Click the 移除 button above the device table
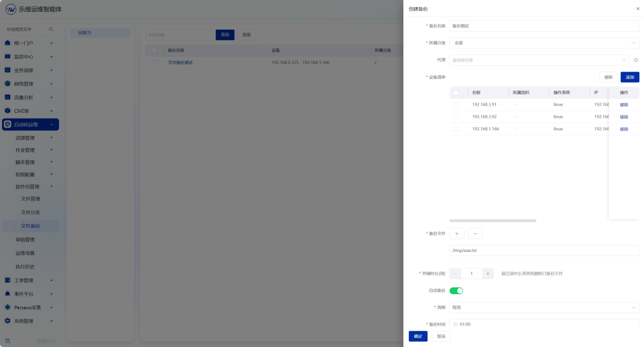This screenshot has width=644, height=347. click(x=608, y=77)
